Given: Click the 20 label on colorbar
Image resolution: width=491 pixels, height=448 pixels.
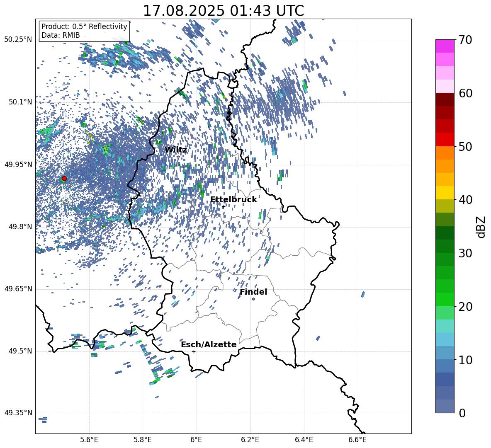Looking at the screenshot, I should 465,307.
